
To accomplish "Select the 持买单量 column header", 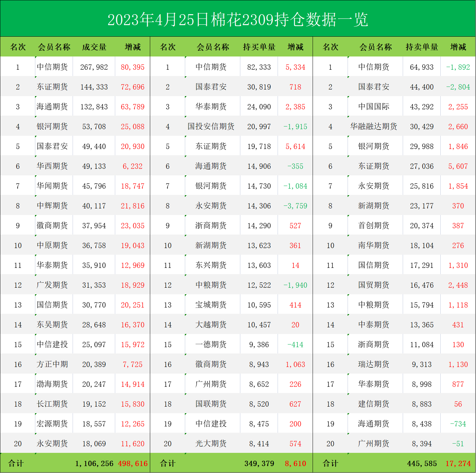I will [x=259, y=47].
